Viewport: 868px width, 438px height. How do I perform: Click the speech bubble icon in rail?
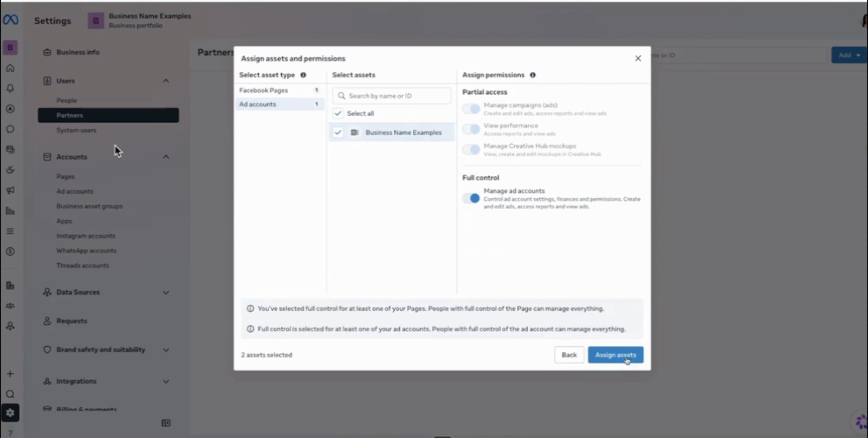tap(10, 129)
